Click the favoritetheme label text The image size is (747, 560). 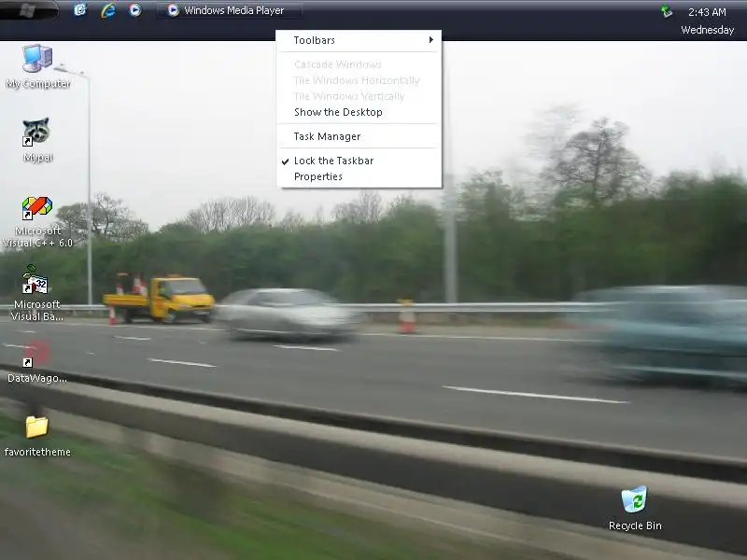[x=37, y=452]
